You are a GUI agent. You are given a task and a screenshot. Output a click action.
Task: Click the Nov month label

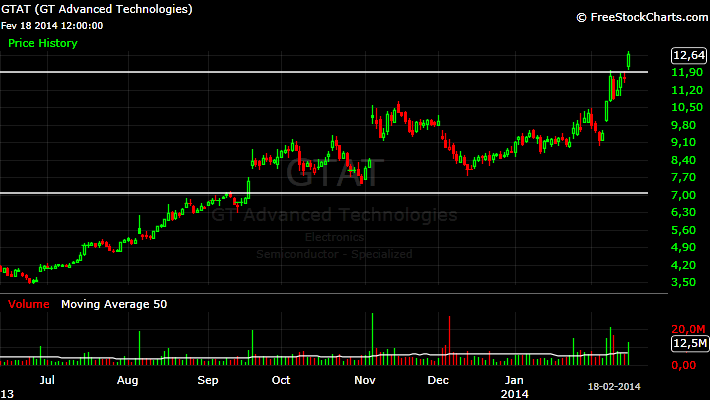tap(365, 380)
